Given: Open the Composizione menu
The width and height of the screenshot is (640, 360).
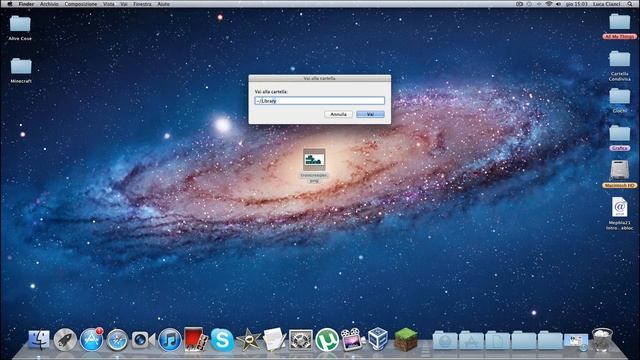Looking at the screenshot, I should (x=81, y=4).
